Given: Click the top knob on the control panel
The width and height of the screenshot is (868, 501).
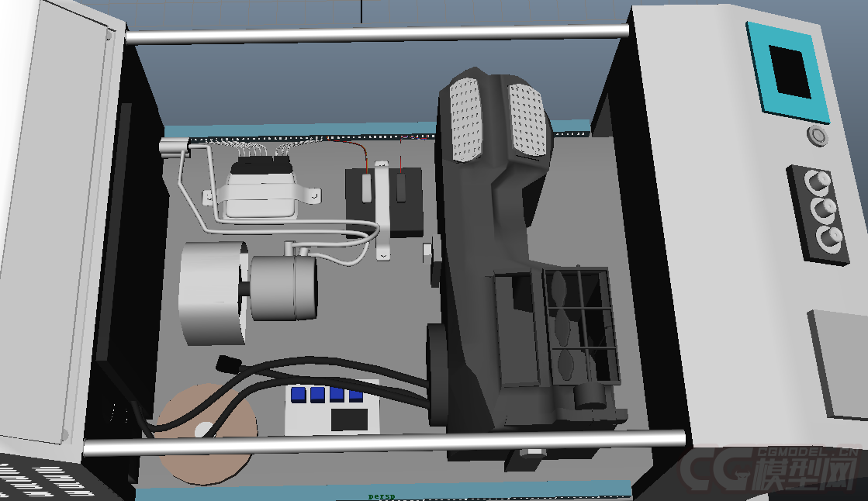Looking at the screenshot, I should [818, 182].
